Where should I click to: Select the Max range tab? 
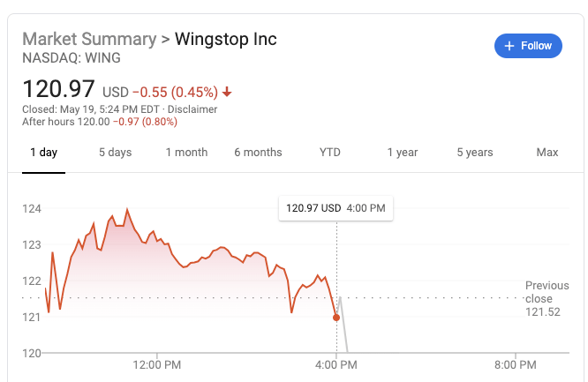(547, 153)
